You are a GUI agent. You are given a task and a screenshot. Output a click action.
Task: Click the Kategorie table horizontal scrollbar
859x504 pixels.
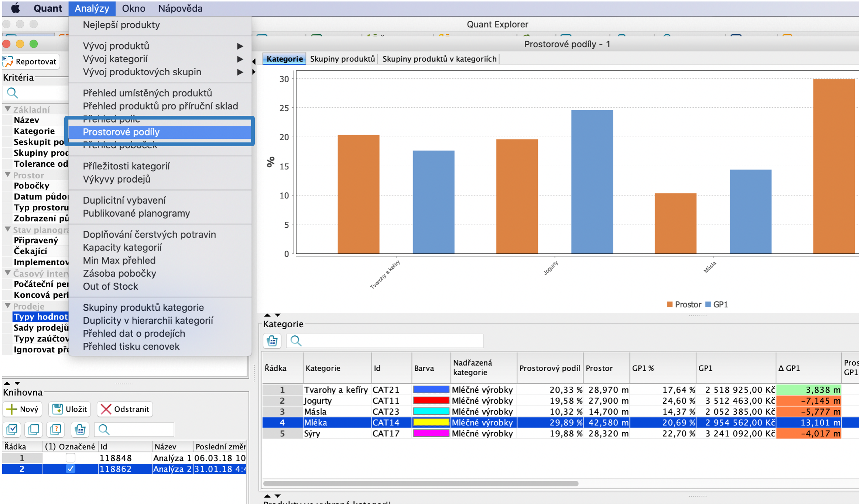[x=421, y=483]
